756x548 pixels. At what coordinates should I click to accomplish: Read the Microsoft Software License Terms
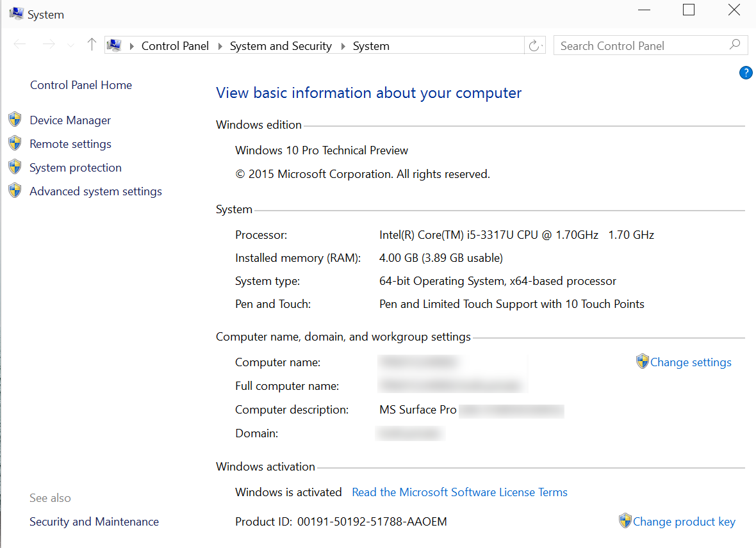click(x=459, y=492)
